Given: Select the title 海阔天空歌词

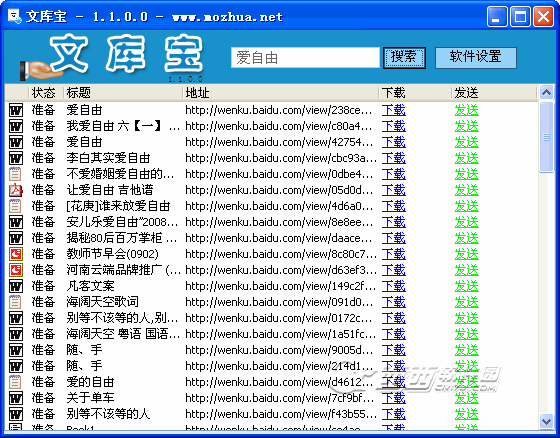Looking at the screenshot, I should click(x=102, y=302).
